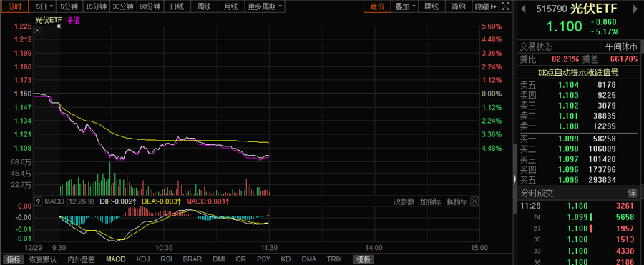The height and width of the screenshot is (265, 644).
Task: Click the fullscreen expand icon
Action: (507, 6)
